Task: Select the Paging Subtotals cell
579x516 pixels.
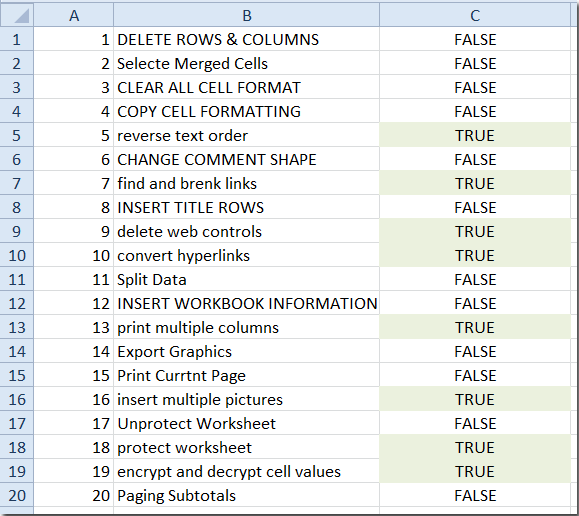Action: [x=246, y=495]
